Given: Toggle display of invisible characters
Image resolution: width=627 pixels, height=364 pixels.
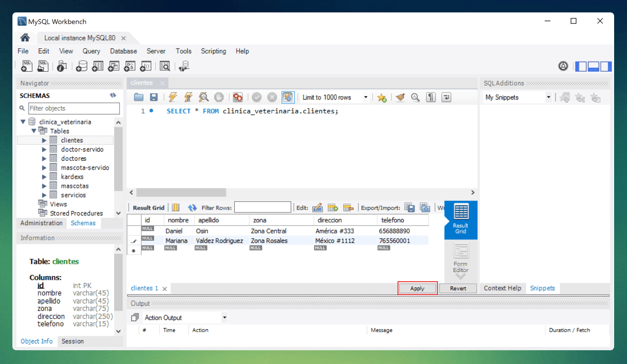Looking at the screenshot, I should [x=431, y=97].
